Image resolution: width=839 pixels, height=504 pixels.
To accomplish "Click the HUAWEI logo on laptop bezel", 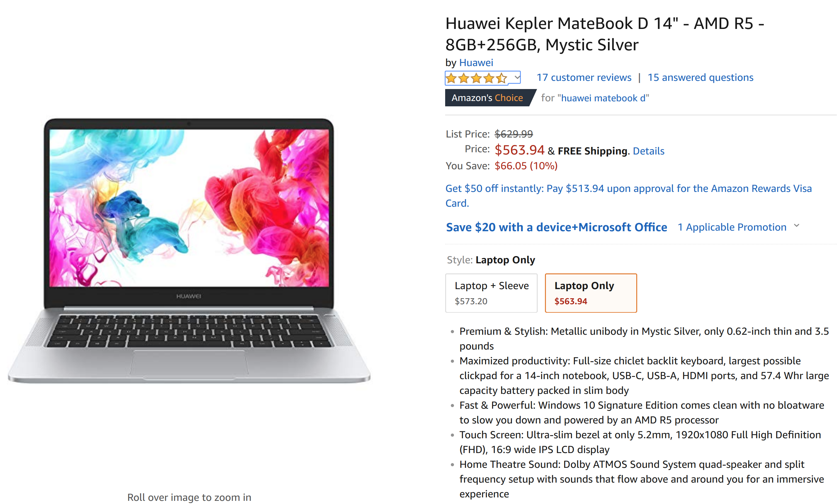I will pos(189,296).
